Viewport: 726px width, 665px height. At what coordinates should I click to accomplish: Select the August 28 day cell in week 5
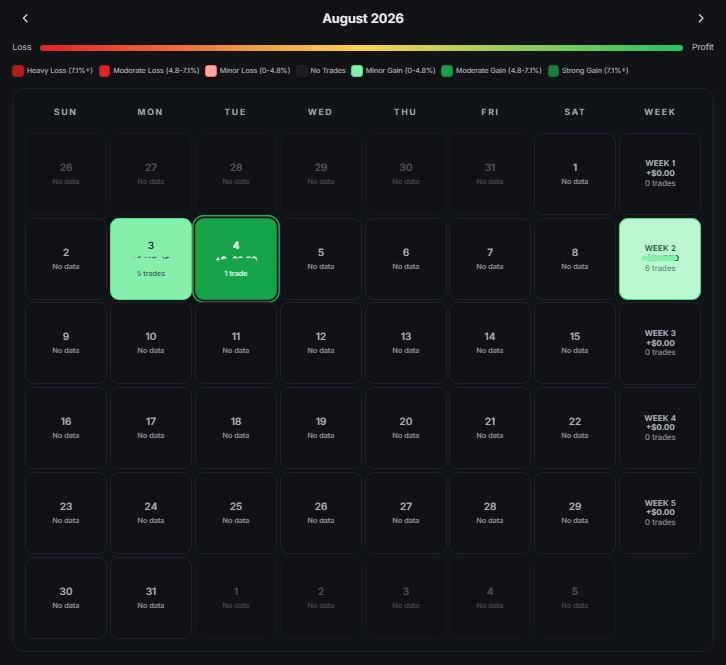490,513
